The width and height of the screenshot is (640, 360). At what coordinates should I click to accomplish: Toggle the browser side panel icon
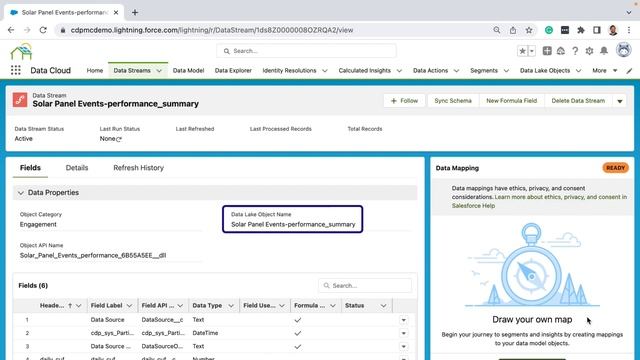tap(597, 30)
